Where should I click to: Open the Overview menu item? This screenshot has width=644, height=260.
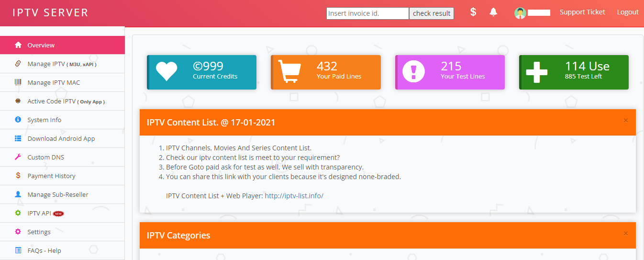coord(41,45)
